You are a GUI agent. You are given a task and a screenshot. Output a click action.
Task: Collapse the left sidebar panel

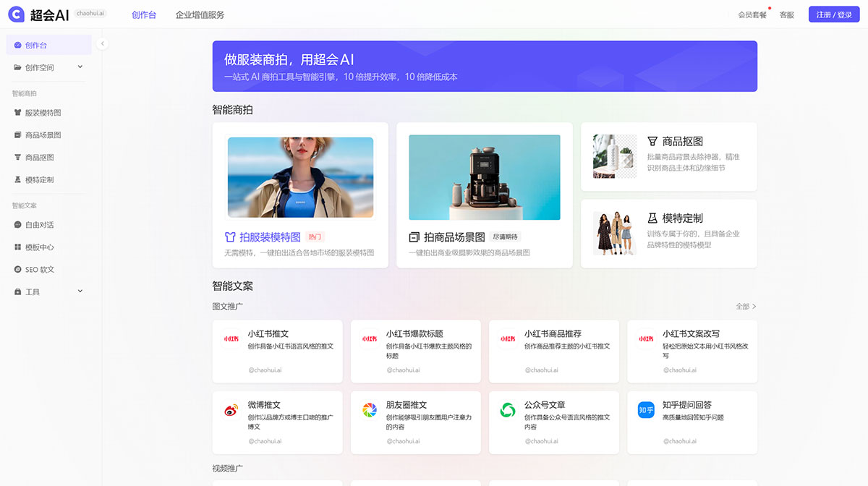pyautogui.click(x=102, y=43)
